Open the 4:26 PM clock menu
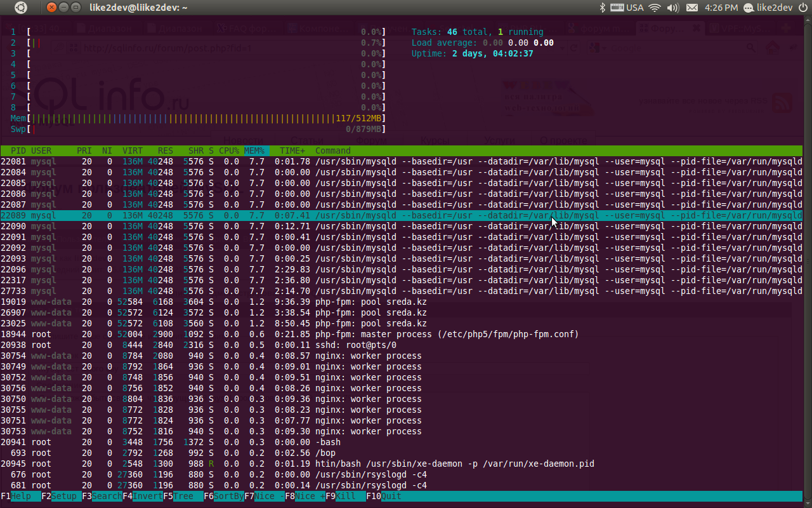Viewport: 812px width, 508px height. click(721, 8)
